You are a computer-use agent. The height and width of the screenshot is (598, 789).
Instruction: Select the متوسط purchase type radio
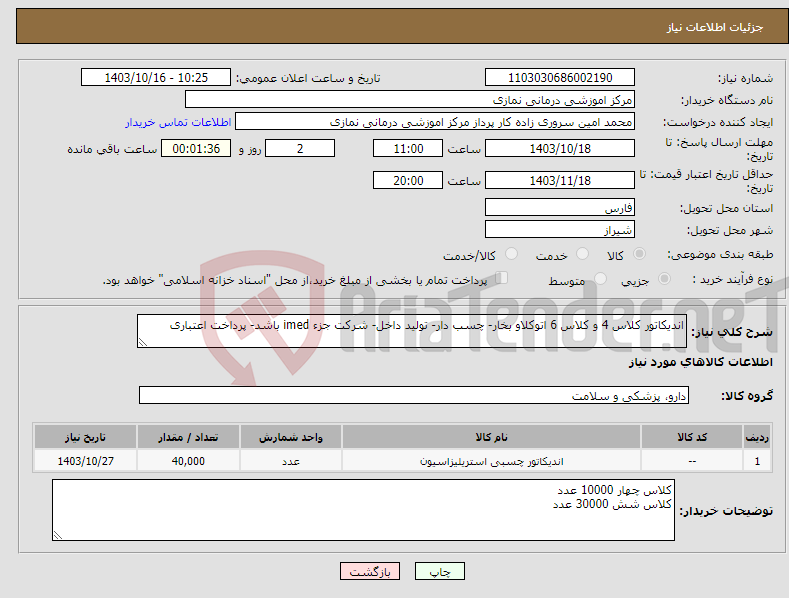(600, 279)
